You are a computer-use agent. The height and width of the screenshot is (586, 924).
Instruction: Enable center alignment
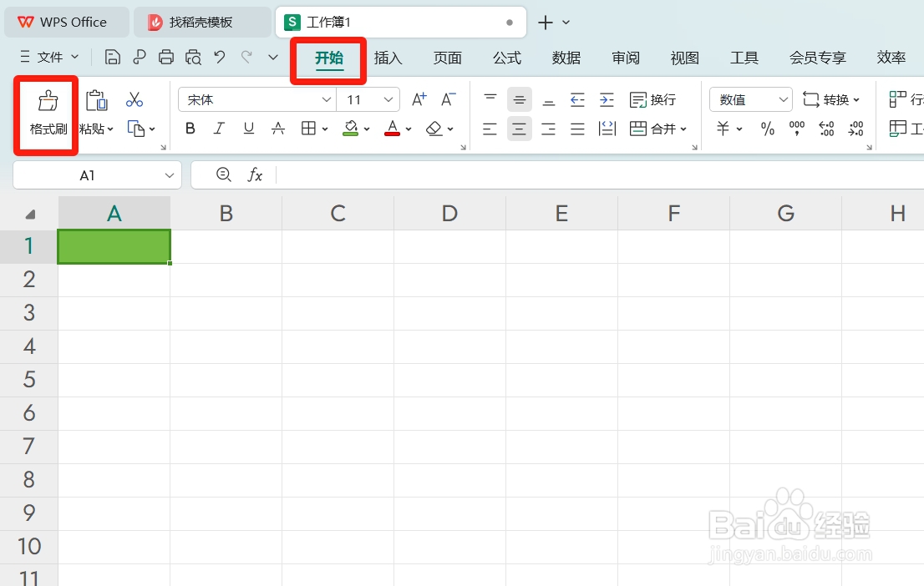tap(519, 129)
